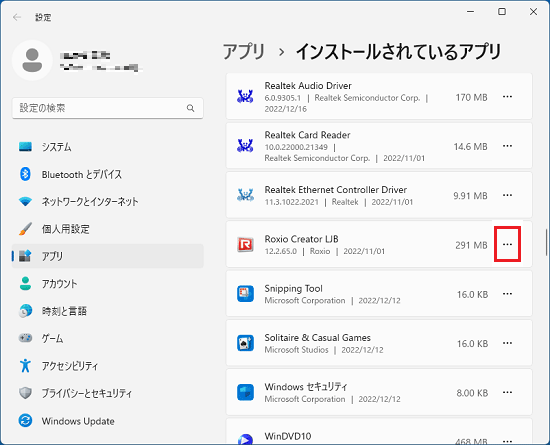Click the インストールされているアプリ page heading

coord(398,52)
